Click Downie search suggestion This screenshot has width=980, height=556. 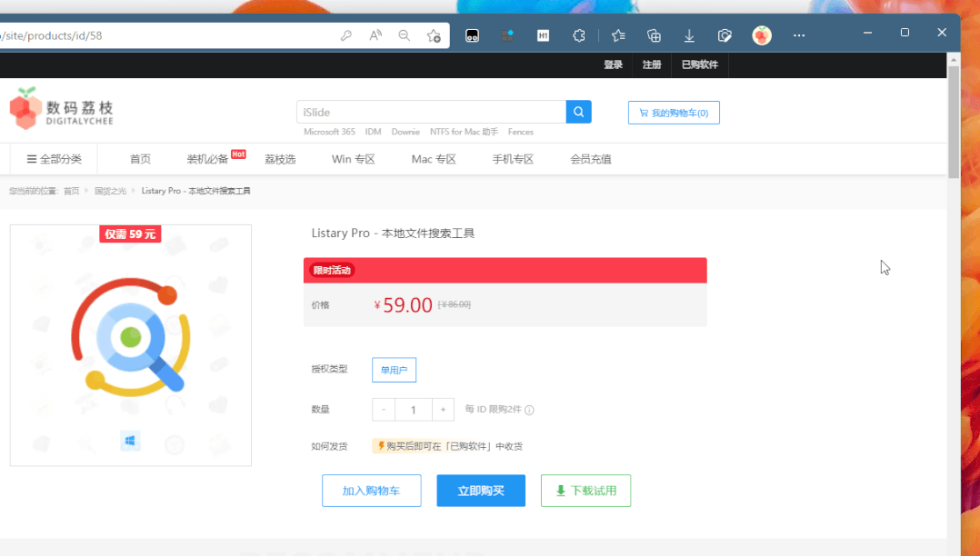[x=405, y=132]
